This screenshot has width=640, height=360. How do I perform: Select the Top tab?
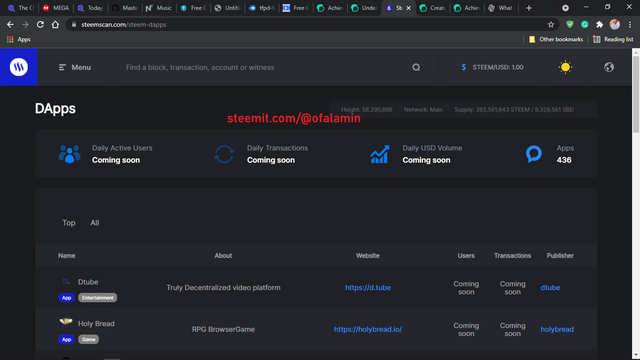(x=69, y=223)
